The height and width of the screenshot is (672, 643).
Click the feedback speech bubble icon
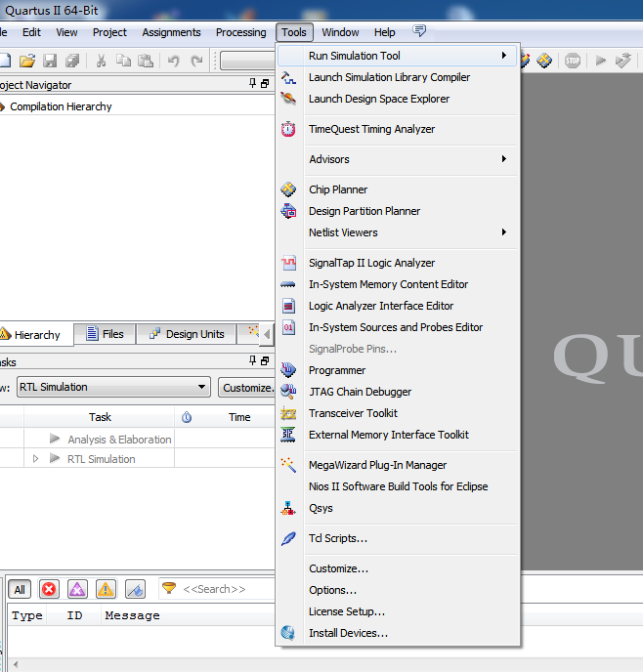(419, 30)
